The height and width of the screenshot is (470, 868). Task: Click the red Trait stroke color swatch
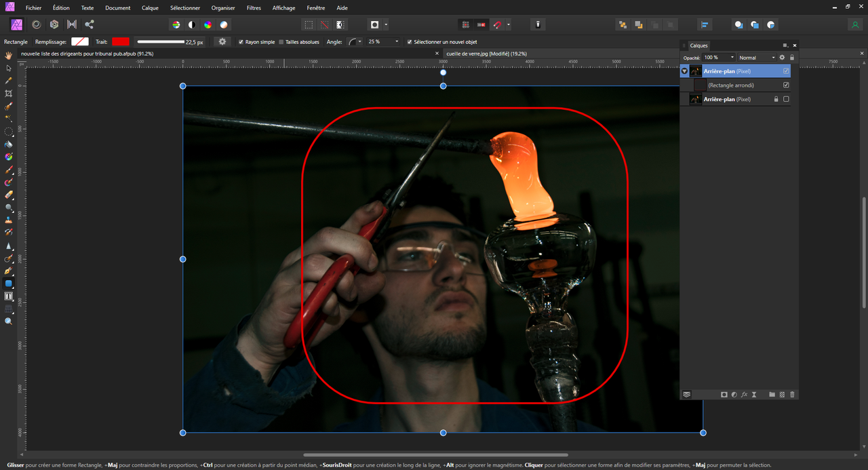pos(121,42)
